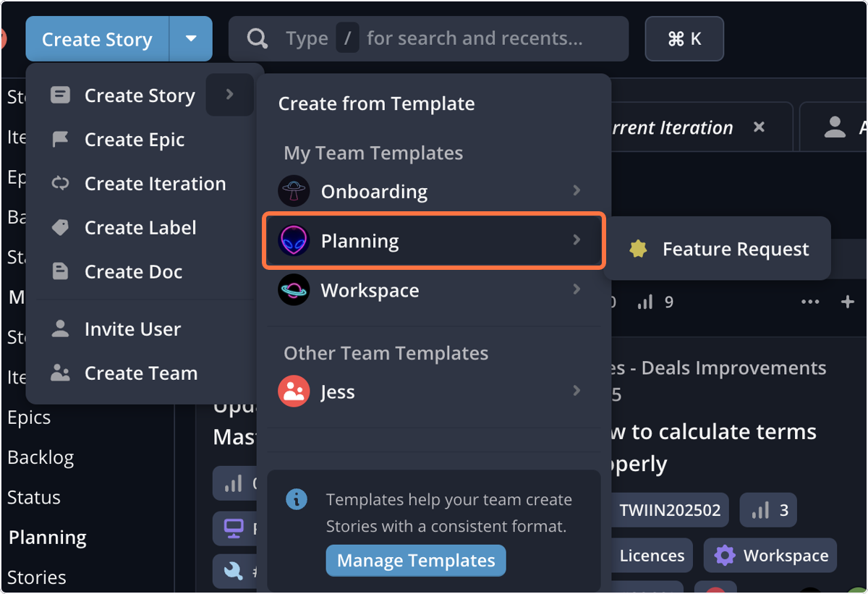The width and height of the screenshot is (868, 594).
Task: Click the Workspace planet team avatar
Action: [x=294, y=290]
